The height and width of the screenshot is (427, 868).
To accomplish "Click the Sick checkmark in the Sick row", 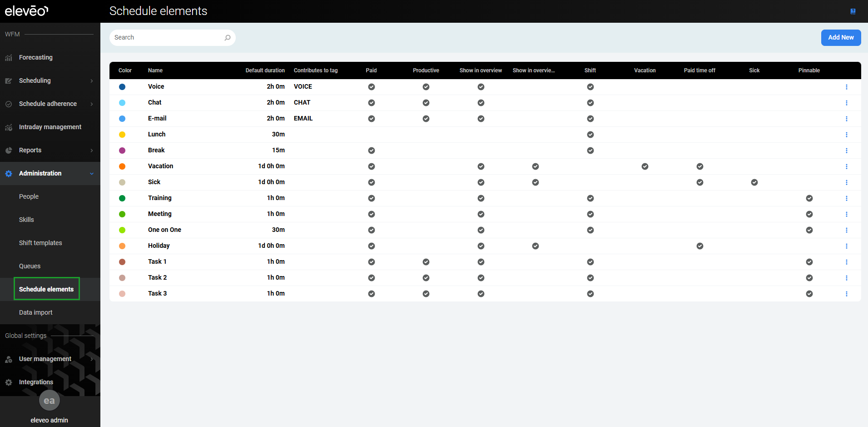I will click(x=754, y=182).
